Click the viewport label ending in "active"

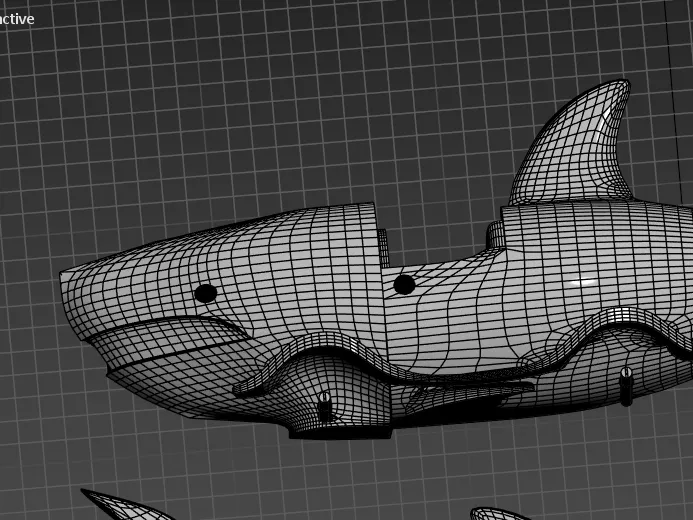tap(17, 19)
